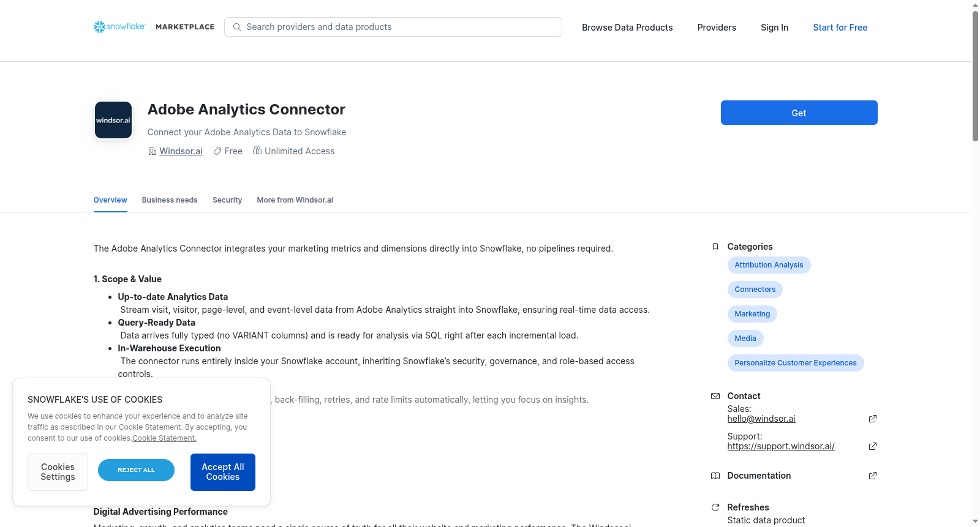Click 'Connect your Adobe Analytics Data to Snowflake' subtitle
This screenshot has height=527, width=980.
coord(247,132)
